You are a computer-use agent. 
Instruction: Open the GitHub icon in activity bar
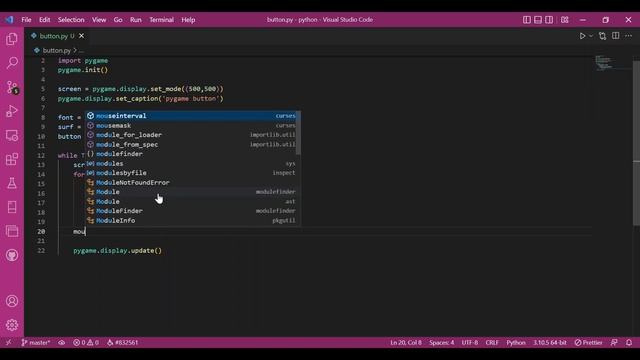(12, 256)
